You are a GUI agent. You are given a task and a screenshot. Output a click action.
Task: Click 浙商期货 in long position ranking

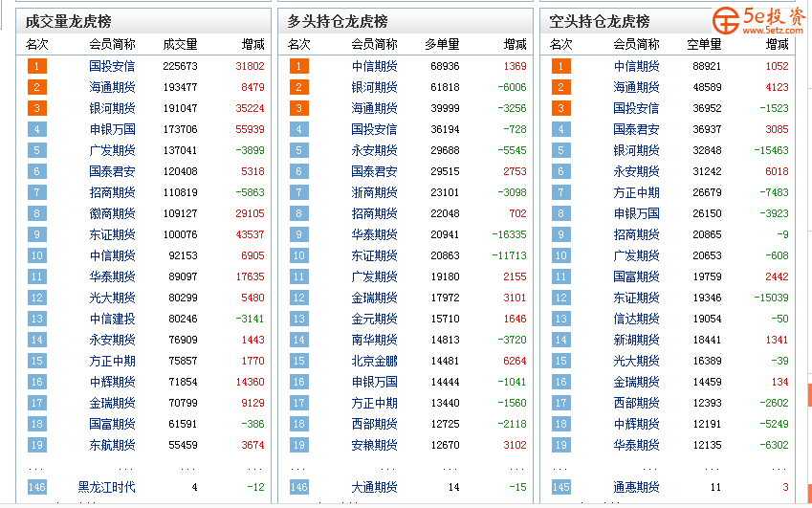click(374, 192)
